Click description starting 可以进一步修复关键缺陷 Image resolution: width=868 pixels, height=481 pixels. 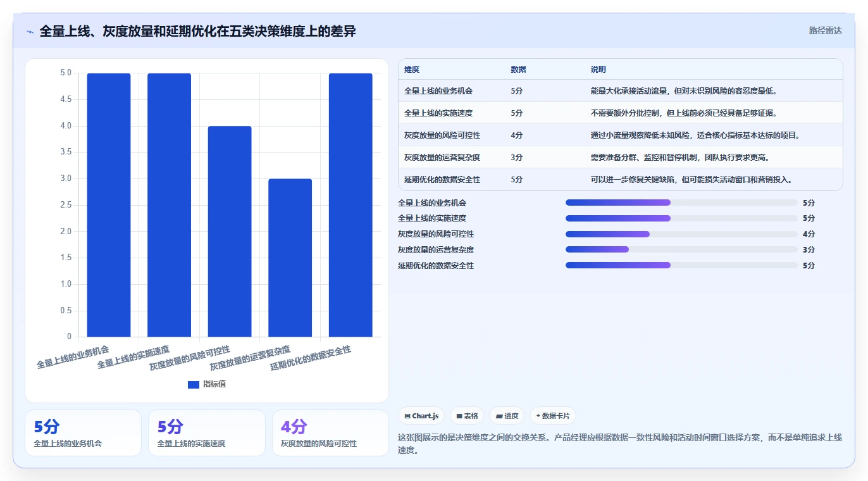click(x=691, y=180)
